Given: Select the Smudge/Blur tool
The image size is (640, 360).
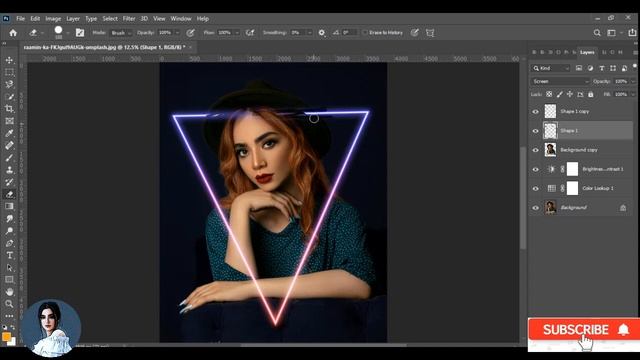Looking at the screenshot, I should pyautogui.click(x=9, y=219).
